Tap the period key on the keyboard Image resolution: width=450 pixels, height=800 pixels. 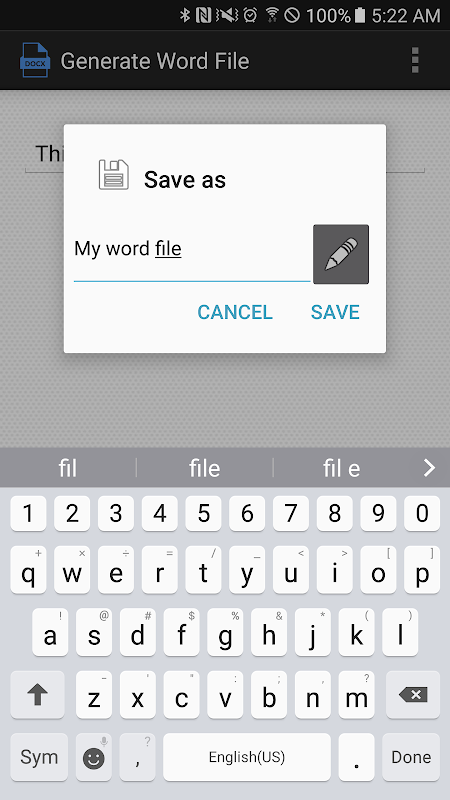[357, 757]
